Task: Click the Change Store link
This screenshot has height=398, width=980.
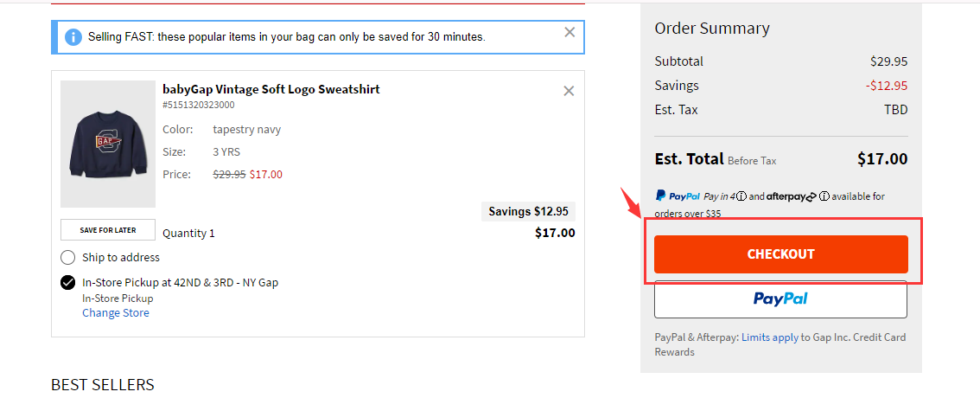Action: point(116,313)
